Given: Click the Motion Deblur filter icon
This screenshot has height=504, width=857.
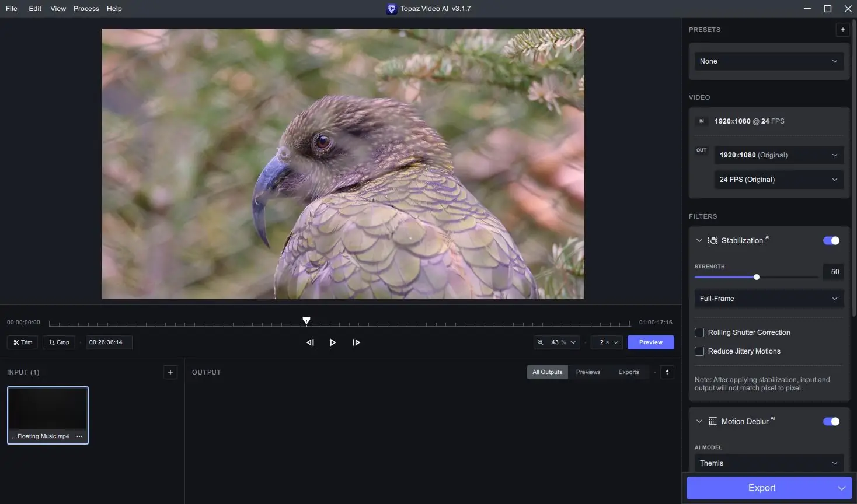Looking at the screenshot, I should point(713,421).
